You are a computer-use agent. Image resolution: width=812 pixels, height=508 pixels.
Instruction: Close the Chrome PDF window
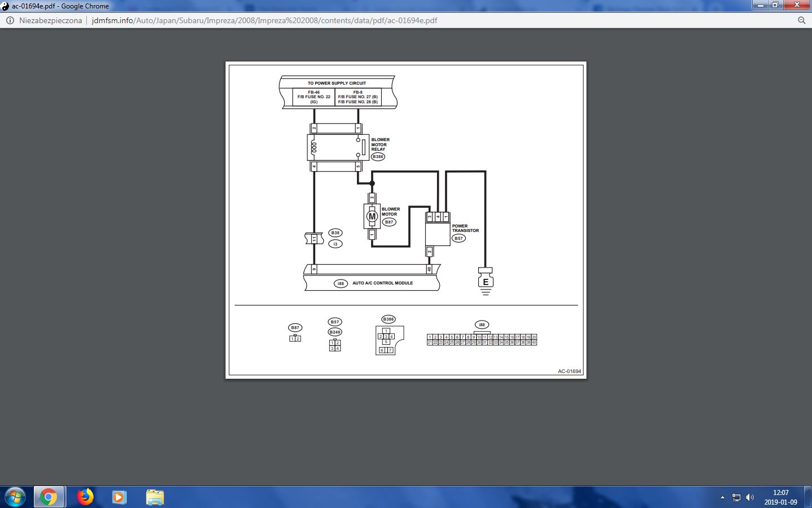tap(797, 5)
